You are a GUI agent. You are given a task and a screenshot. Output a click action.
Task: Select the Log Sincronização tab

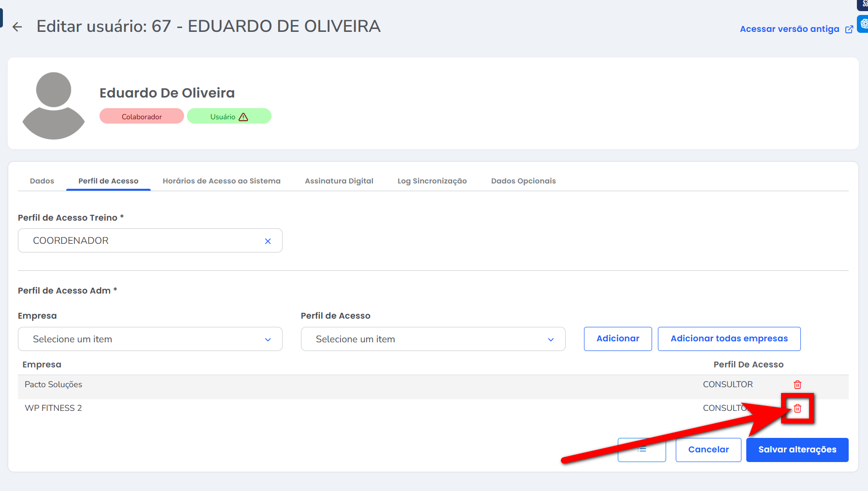[432, 181]
